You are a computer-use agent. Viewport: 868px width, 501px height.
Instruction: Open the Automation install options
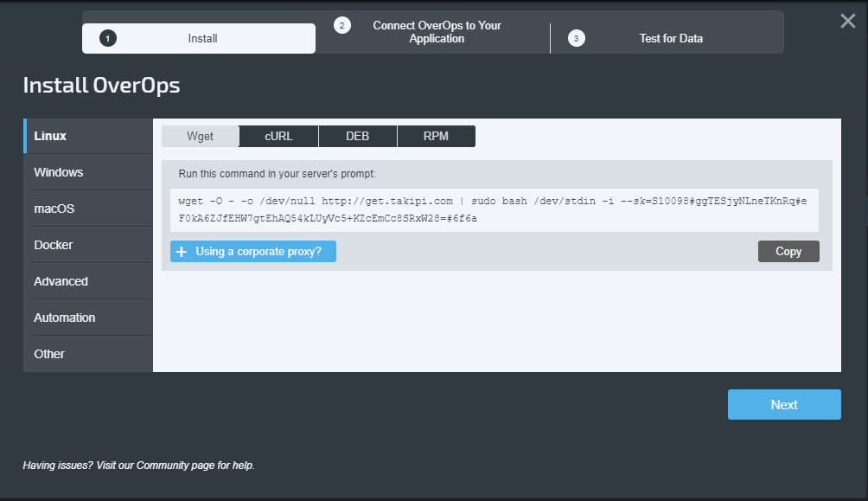[x=88, y=318]
